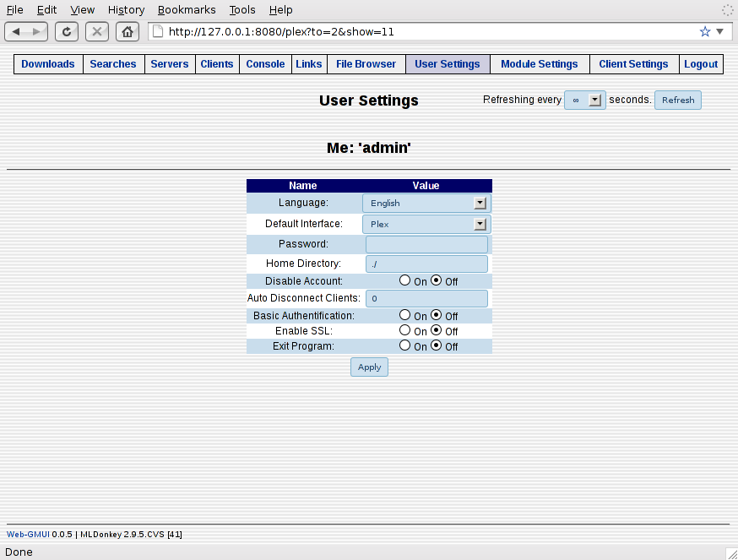Image resolution: width=738 pixels, height=560 pixels.
Task: Focus the Password input field
Action: pyautogui.click(x=426, y=244)
